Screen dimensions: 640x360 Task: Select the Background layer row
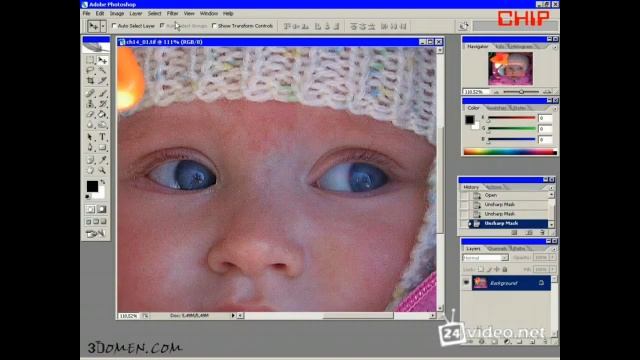511,283
